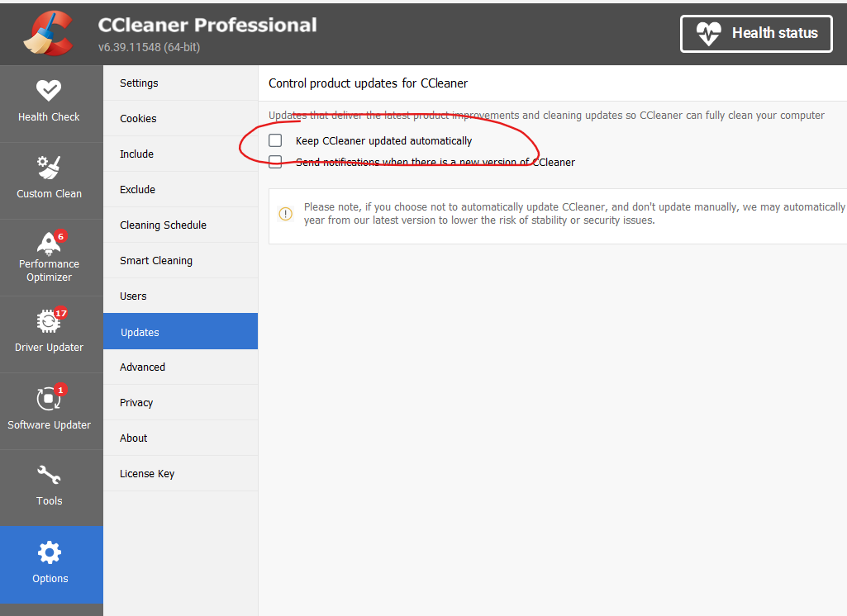Go to Cookies options
Screen dimensions: 847x616
click(x=138, y=119)
